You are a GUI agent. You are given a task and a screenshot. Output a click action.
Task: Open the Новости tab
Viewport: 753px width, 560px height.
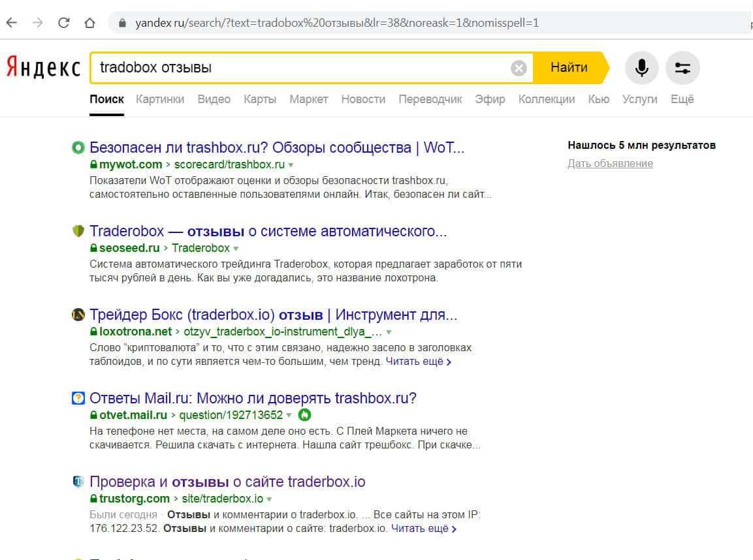point(363,99)
